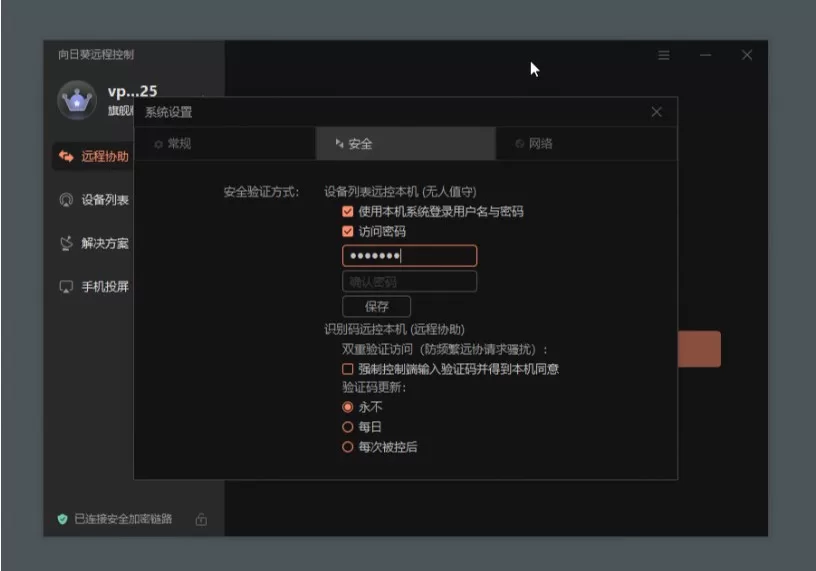Viewport: 816px width, 571px height.
Task: Open the 设备列表 sidebar item
Action: tap(94, 200)
